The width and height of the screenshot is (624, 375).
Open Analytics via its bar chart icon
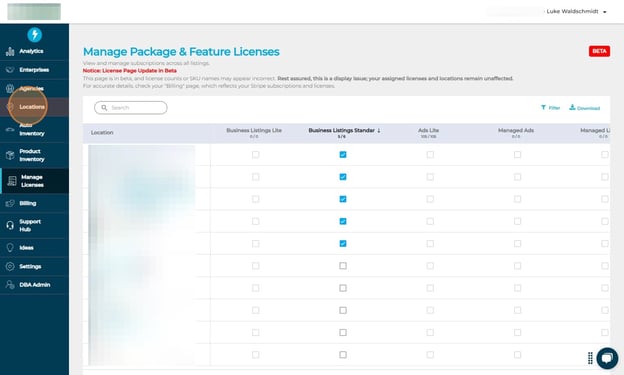[10, 51]
